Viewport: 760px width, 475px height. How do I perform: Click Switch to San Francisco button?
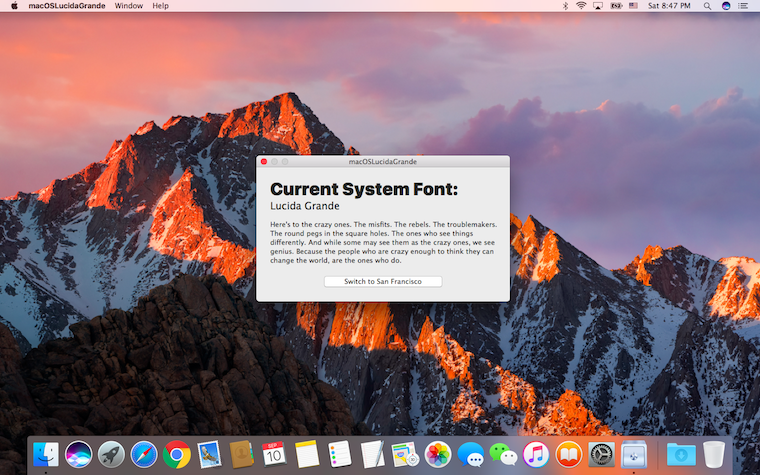tap(383, 282)
